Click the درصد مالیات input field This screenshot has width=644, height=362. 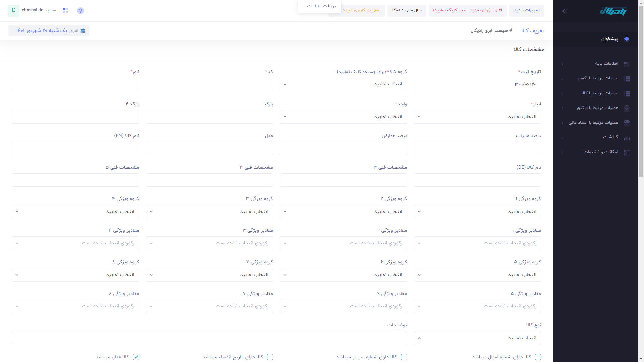point(477,148)
